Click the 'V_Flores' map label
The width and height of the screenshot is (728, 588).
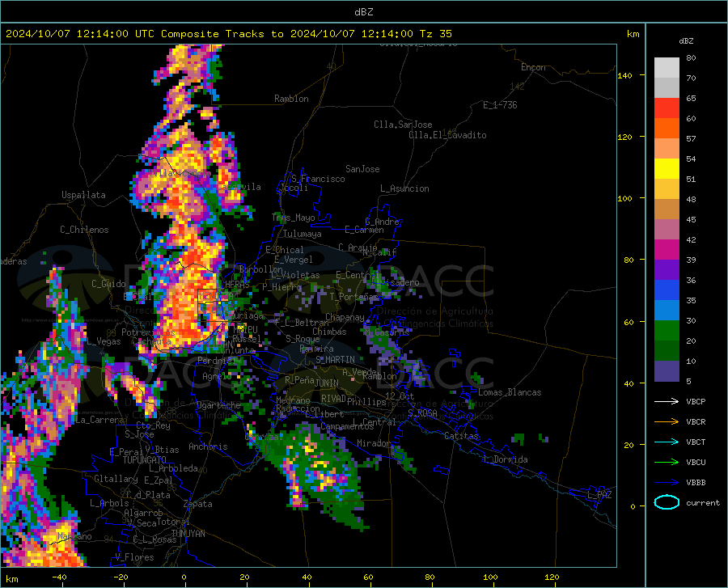click(134, 557)
